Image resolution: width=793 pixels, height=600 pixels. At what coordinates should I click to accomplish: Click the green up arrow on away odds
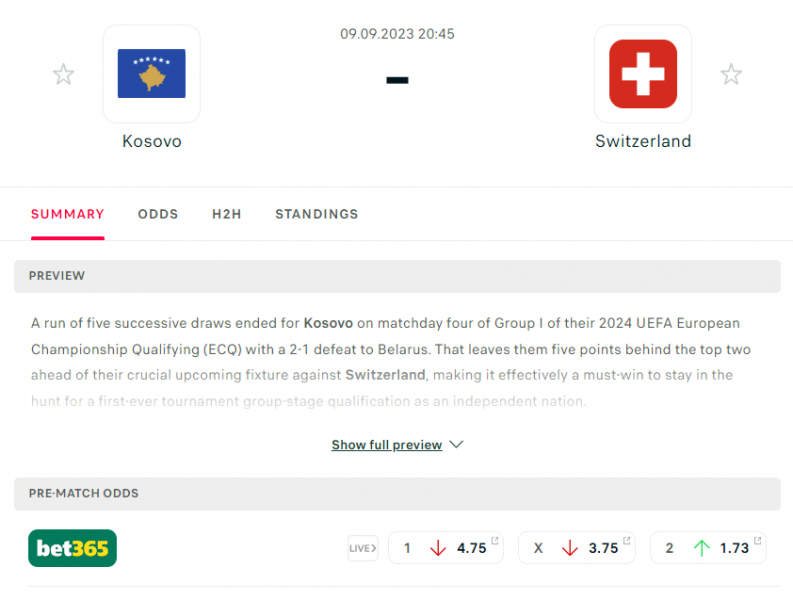pos(701,548)
